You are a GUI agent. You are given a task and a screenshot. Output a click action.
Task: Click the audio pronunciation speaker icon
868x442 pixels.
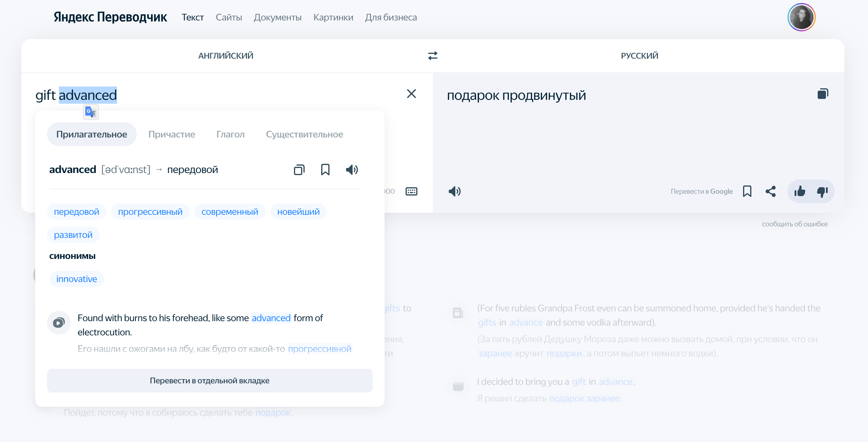tap(352, 169)
